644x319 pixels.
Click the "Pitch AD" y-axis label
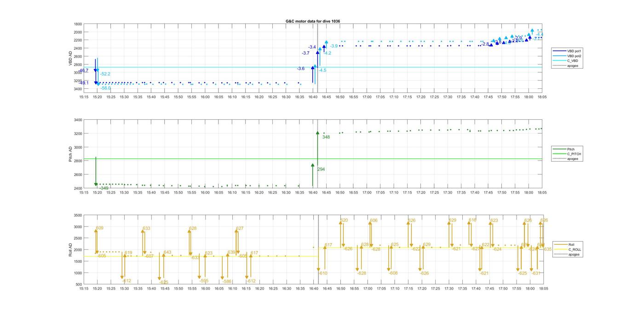(x=71, y=154)
